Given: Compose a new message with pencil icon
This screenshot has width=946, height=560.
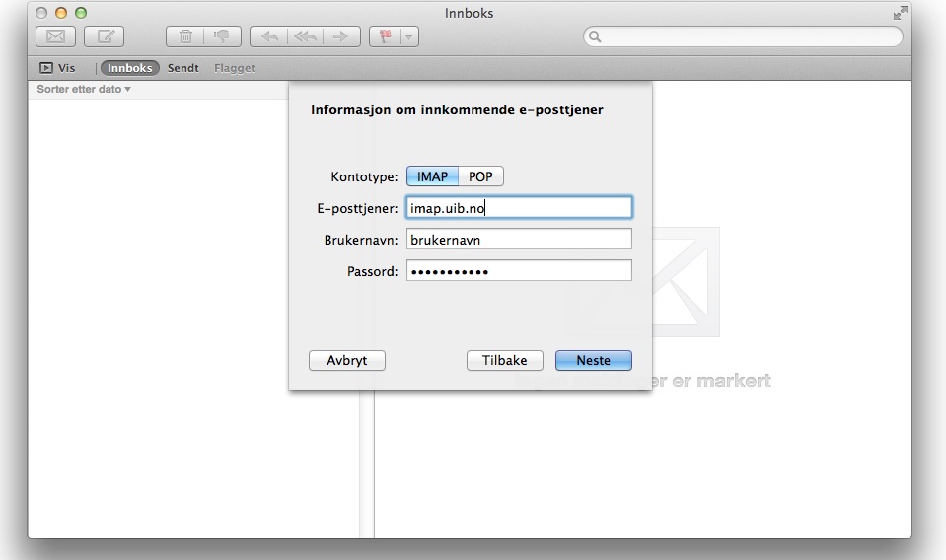Looking at the screenshot, I should (104, 36).
